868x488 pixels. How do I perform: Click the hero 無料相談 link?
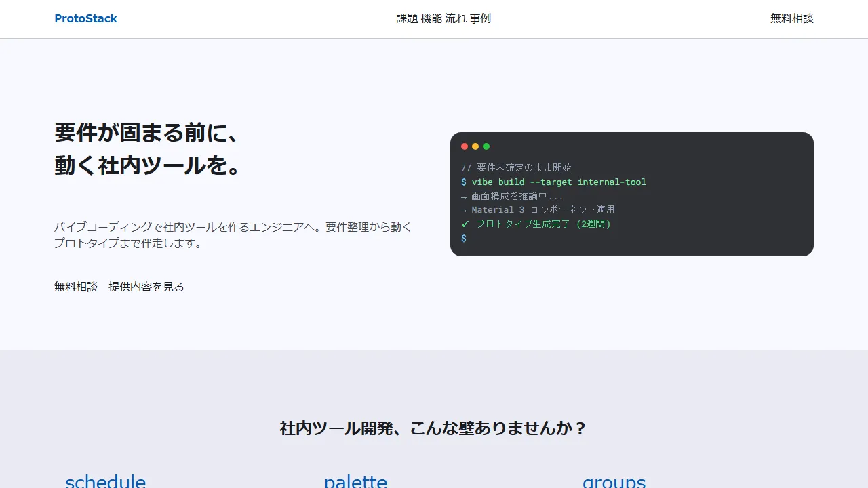pos(76,287)
